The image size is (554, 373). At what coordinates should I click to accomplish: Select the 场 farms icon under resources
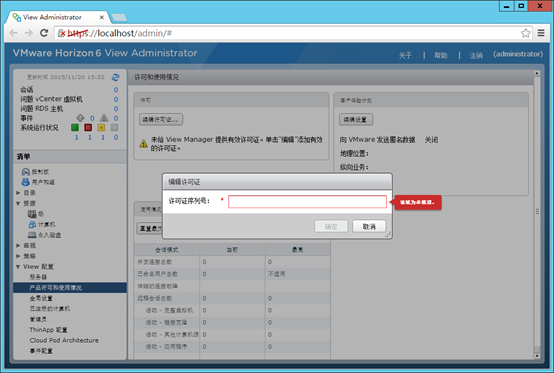[32, 214]
